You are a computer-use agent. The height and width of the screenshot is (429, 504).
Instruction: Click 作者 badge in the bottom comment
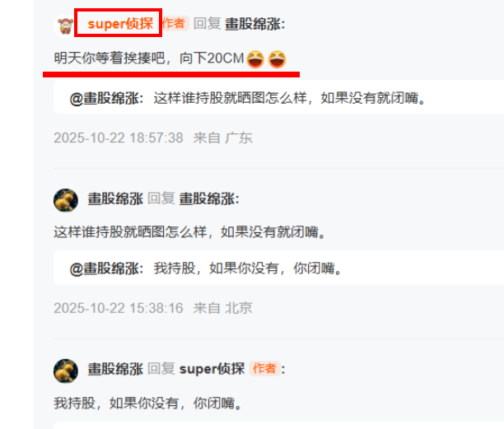(264, 368)
